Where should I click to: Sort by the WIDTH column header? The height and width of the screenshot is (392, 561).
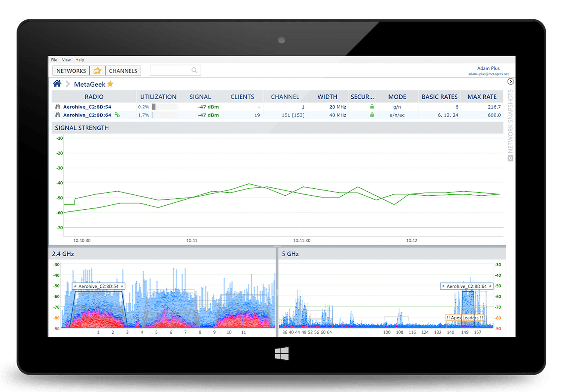coord(327,97)
